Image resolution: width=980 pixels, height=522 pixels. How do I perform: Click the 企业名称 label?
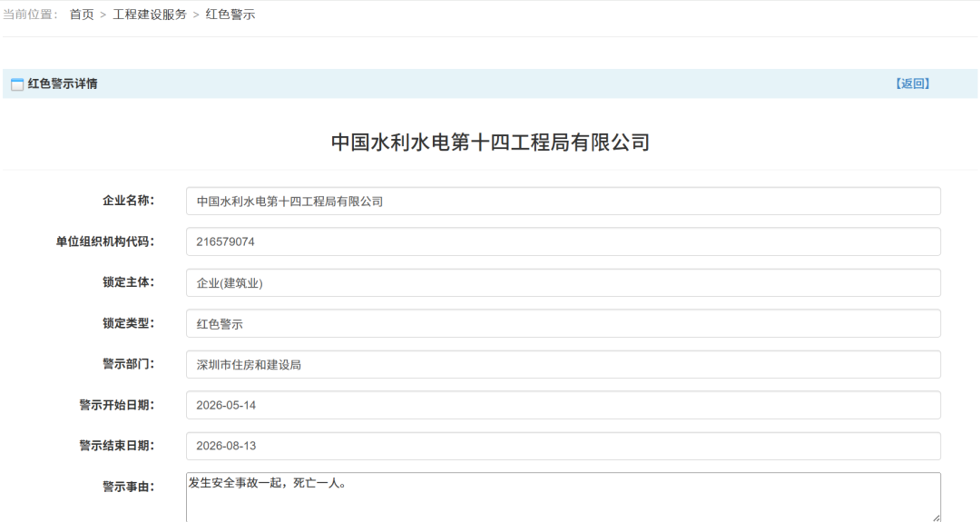(128, 201)
